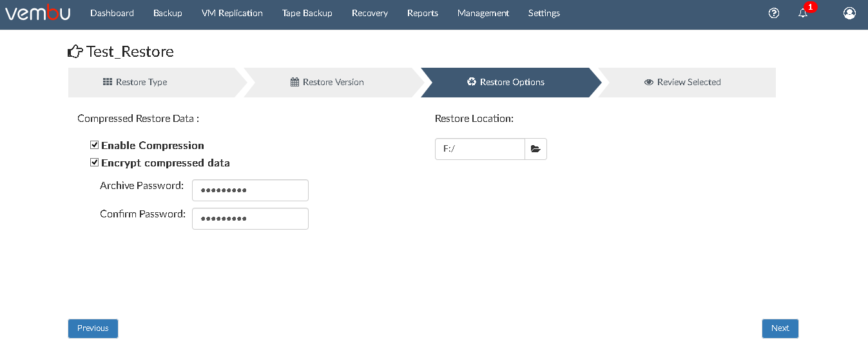Open the Recovery menu
The height and width of the screenshot is (349, 868).
370,13
